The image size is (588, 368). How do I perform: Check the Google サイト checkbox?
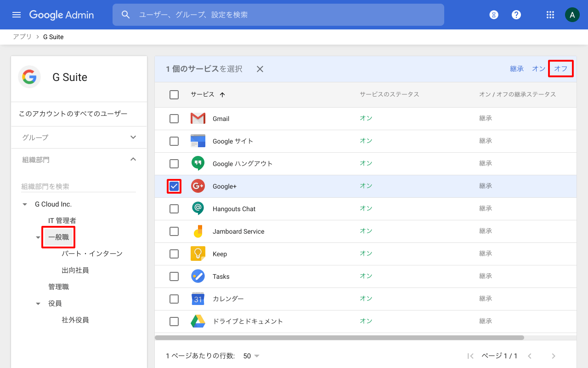point(174,141)
